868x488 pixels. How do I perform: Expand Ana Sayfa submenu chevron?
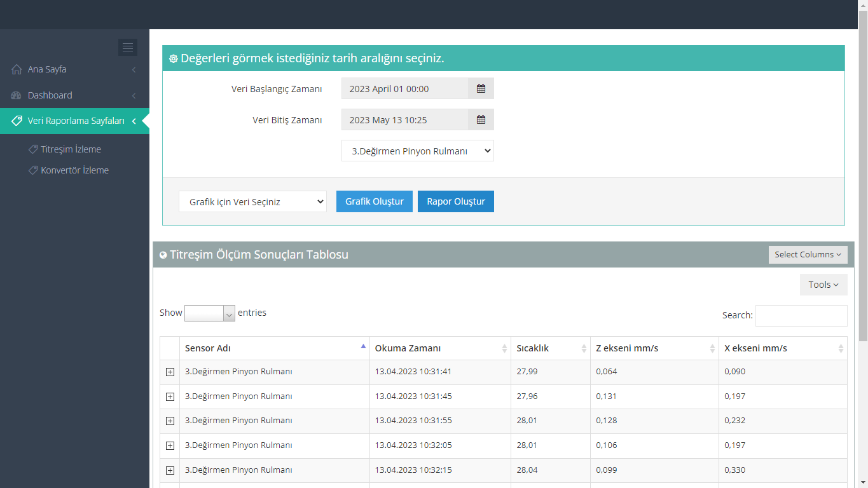pyautogui.click(x=134, y=70)
